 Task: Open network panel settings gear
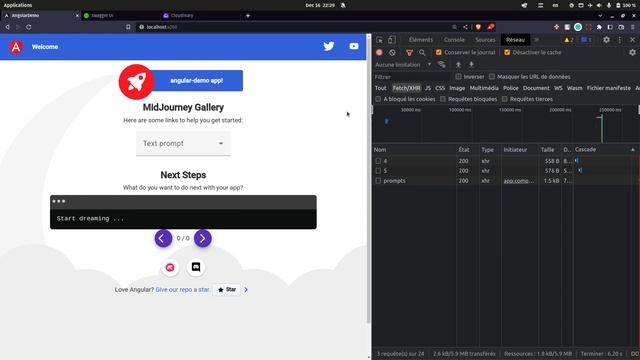(632, 53)
